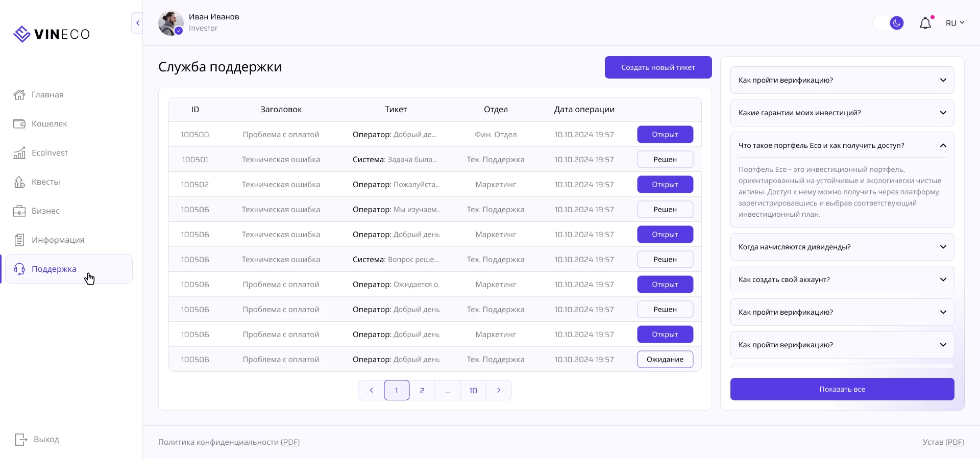Click the Главная home icon

coord(19,95)
